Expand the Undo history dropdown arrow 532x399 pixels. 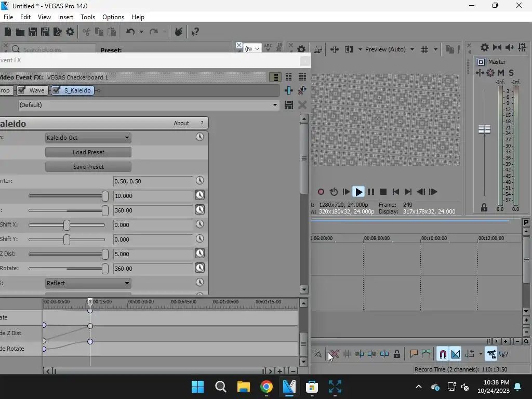click(x=141, y=32)
